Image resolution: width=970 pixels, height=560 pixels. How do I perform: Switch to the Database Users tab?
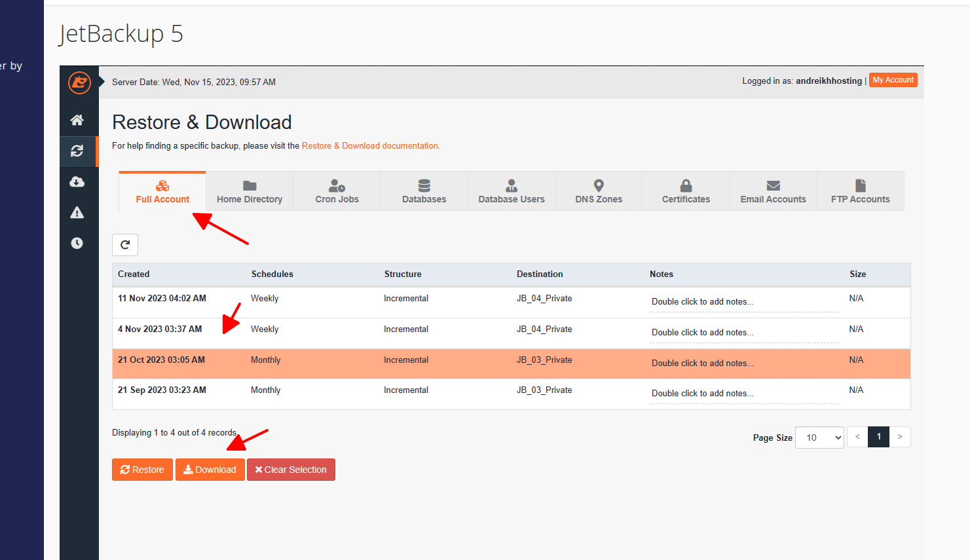coord(512,191)
